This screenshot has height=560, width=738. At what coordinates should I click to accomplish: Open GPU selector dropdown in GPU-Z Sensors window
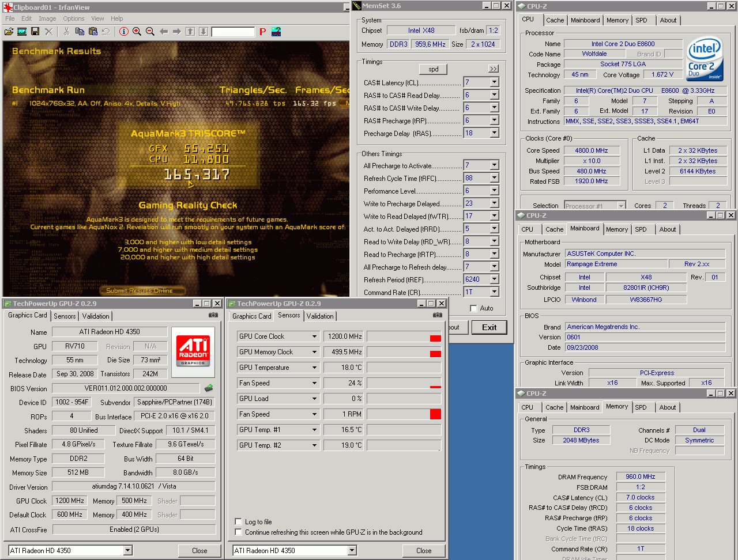click(352, 551)
